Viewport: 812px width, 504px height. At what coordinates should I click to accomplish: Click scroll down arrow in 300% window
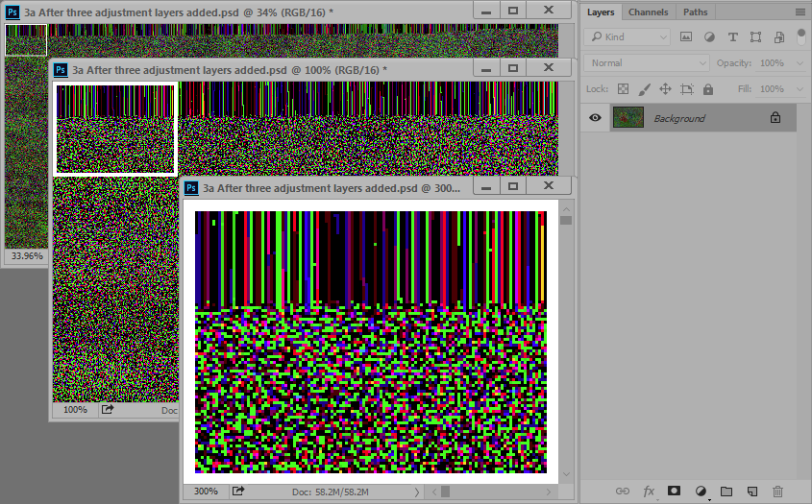566,474
